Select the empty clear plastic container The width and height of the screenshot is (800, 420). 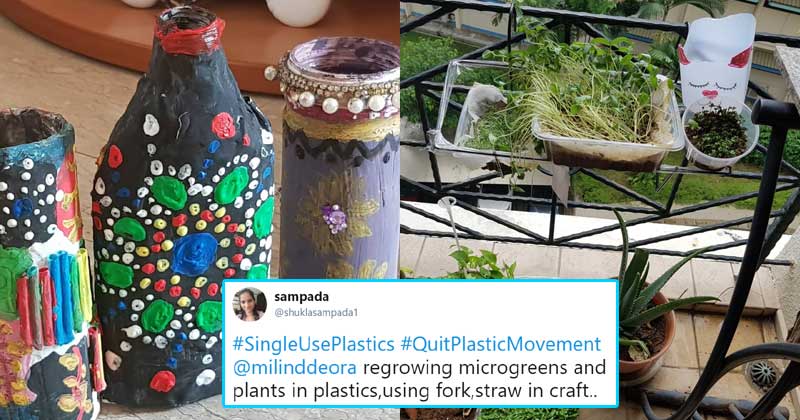(x=469, y=110)
